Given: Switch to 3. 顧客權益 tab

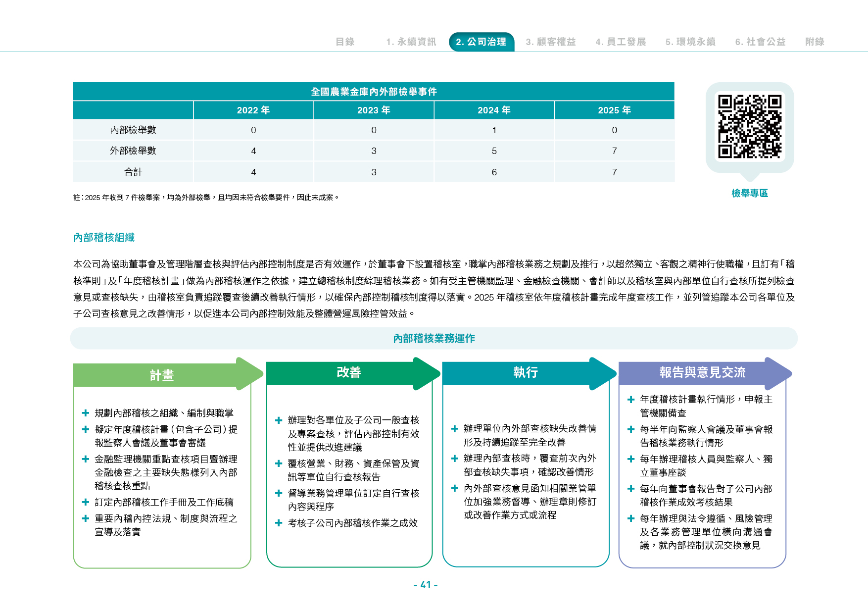Looking at the screenshot, I should click(x=551, y=42).
